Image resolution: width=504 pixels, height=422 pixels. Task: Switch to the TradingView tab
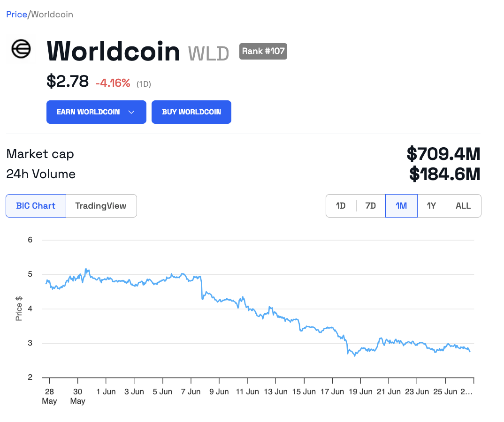coord(101,206)
